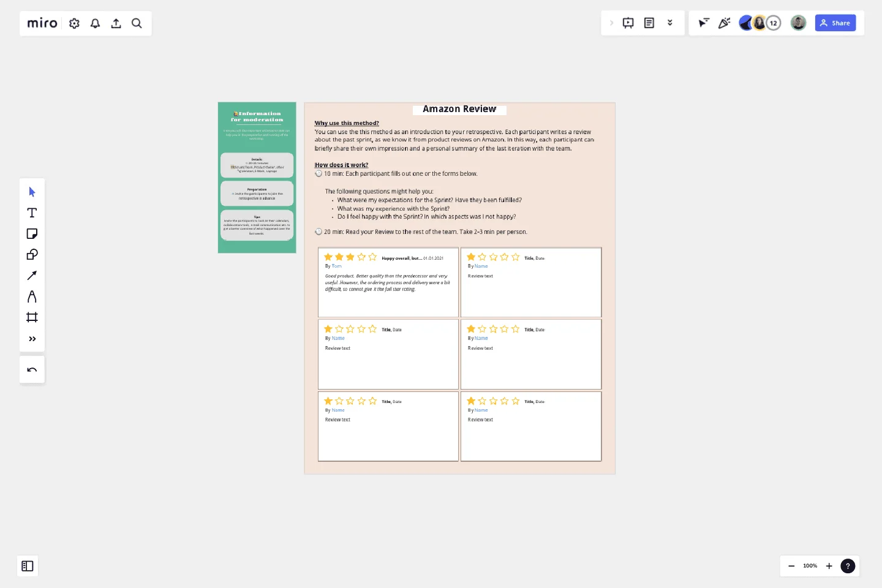Click the 20 min clock icon
Viewport: 882px width, 588px height.
[318, 232]
